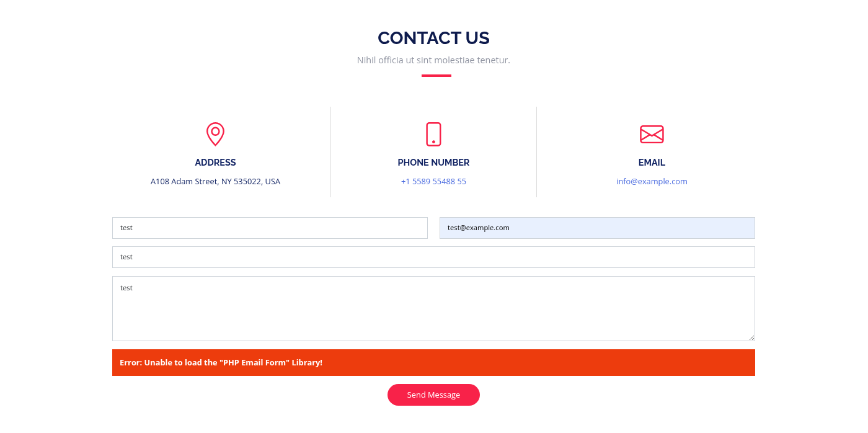
Task: Select the PHONE NUMBER heading
Action: (x=433, y=163)
